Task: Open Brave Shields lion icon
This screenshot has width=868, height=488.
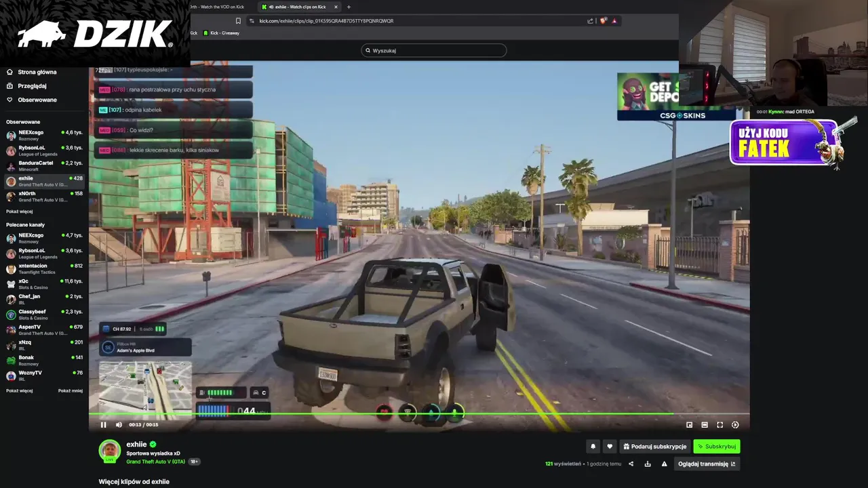Action: (x=603, y=21)
